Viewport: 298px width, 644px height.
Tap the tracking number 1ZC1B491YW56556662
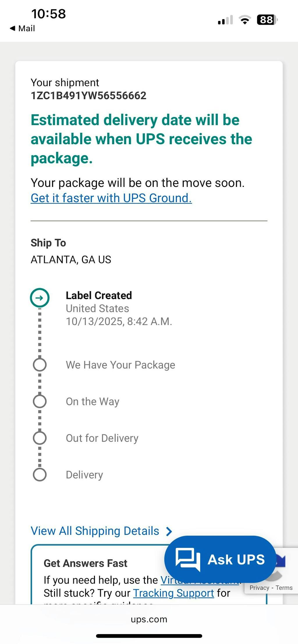(88, 96)
